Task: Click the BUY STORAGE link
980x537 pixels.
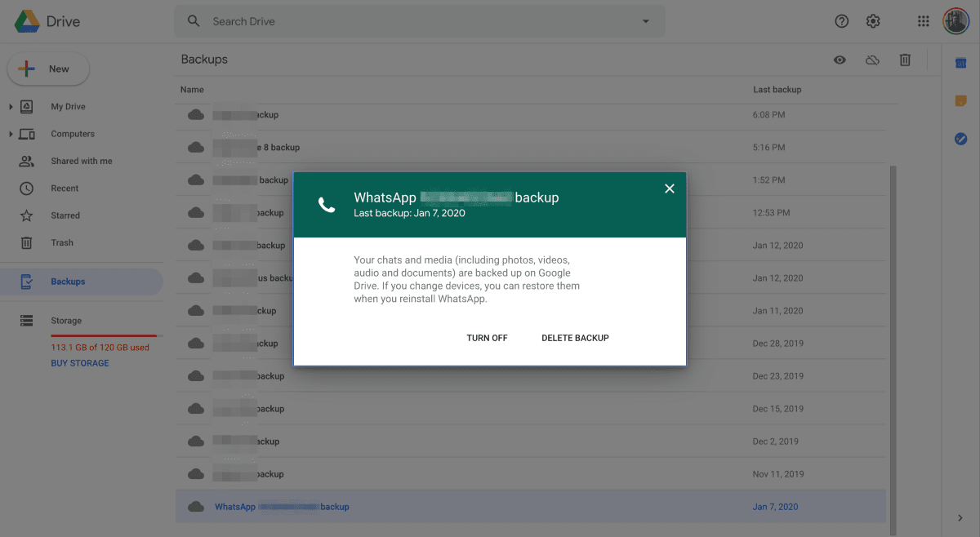Action: pyautogui.click(x=79, y=362)
